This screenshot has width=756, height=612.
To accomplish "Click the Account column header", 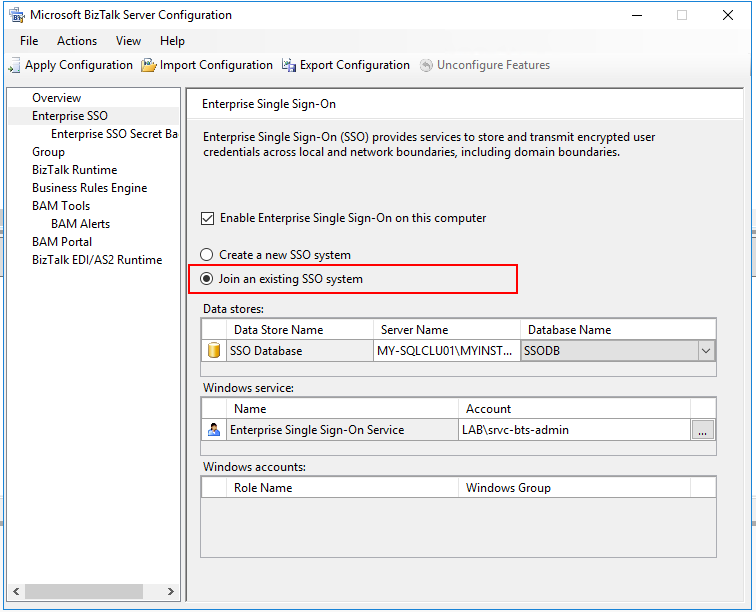I will coord(574,408).
